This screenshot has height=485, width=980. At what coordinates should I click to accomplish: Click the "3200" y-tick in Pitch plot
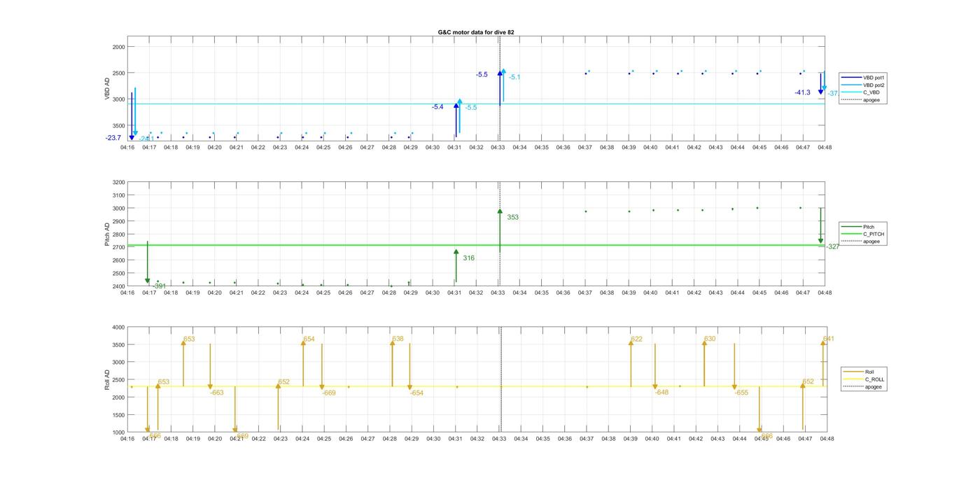(x=118, y=183)
